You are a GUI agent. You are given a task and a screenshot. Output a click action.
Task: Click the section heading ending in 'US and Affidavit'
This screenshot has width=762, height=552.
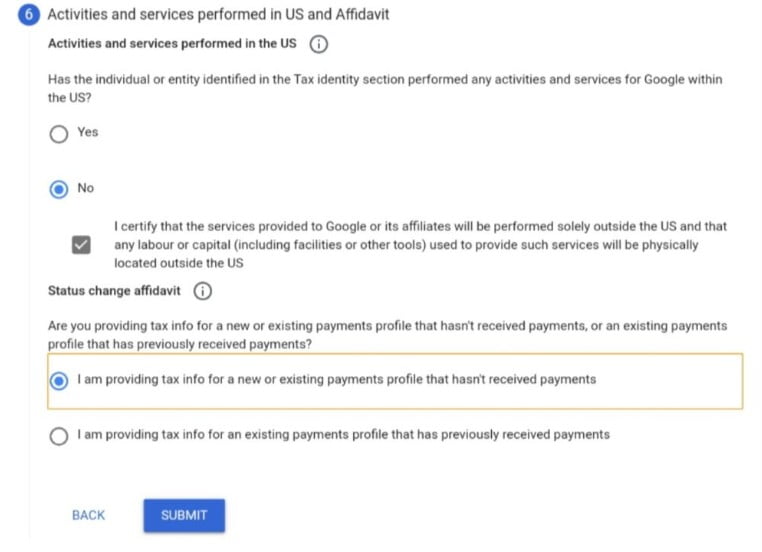pyautogui.click(x=218, y=15)
